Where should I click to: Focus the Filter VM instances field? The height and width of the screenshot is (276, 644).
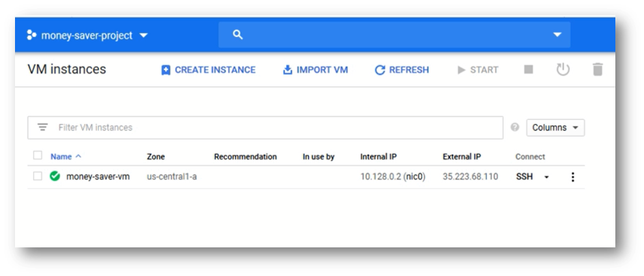[265, 127]
